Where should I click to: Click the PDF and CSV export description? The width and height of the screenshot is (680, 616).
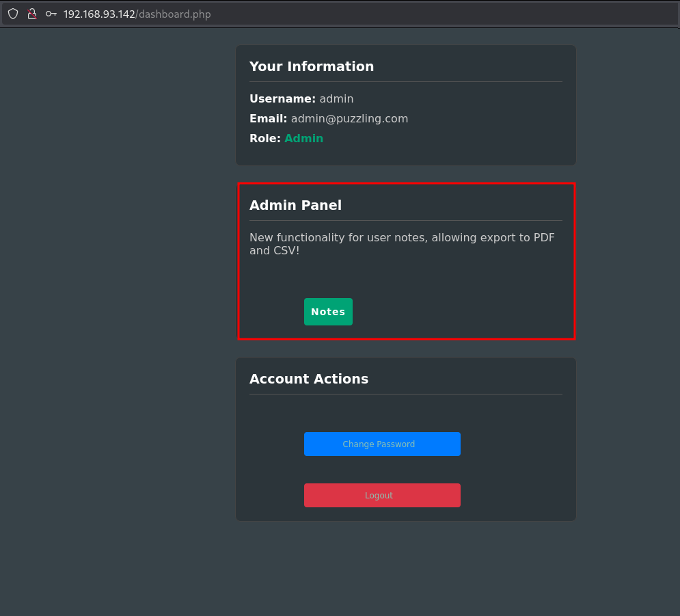click(x=402, y=244)
